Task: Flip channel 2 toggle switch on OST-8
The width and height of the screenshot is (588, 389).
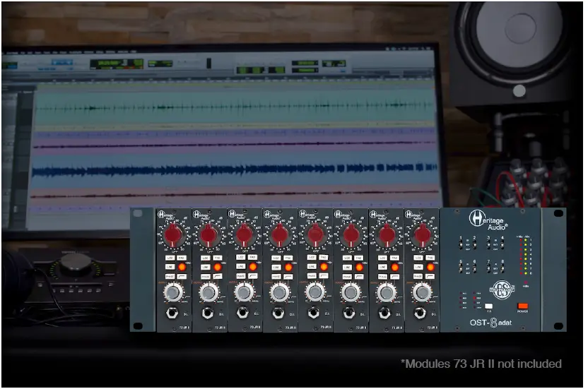Action: pyautogui.click(x=475, y=245)
